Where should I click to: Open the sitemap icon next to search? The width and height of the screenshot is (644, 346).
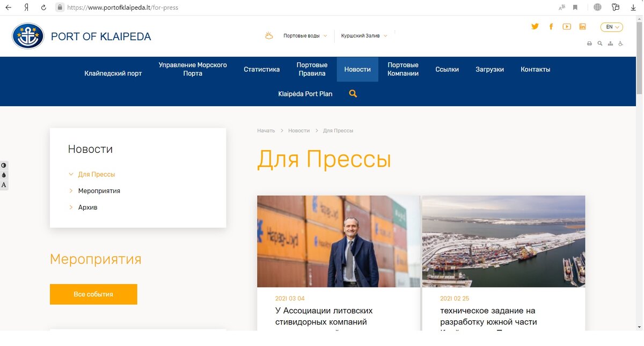click(x=610, y=43)
